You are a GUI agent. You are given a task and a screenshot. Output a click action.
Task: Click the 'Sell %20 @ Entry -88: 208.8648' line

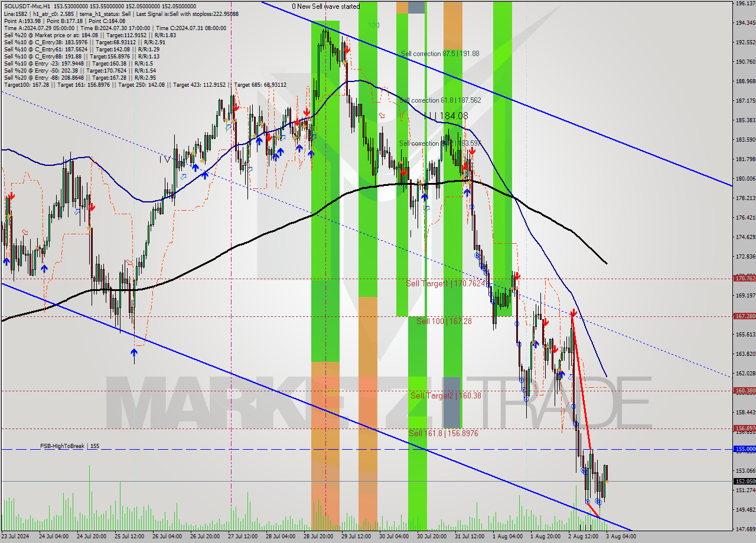point(80,77)
